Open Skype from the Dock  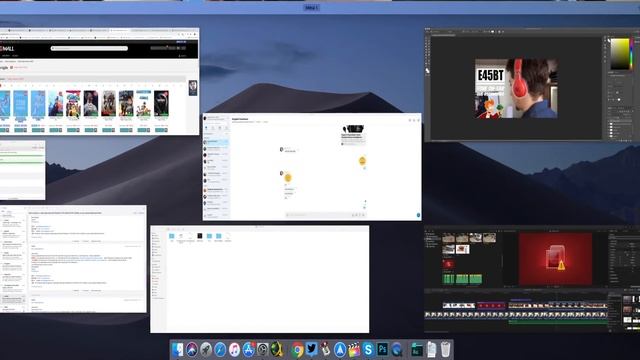[368, 350]
